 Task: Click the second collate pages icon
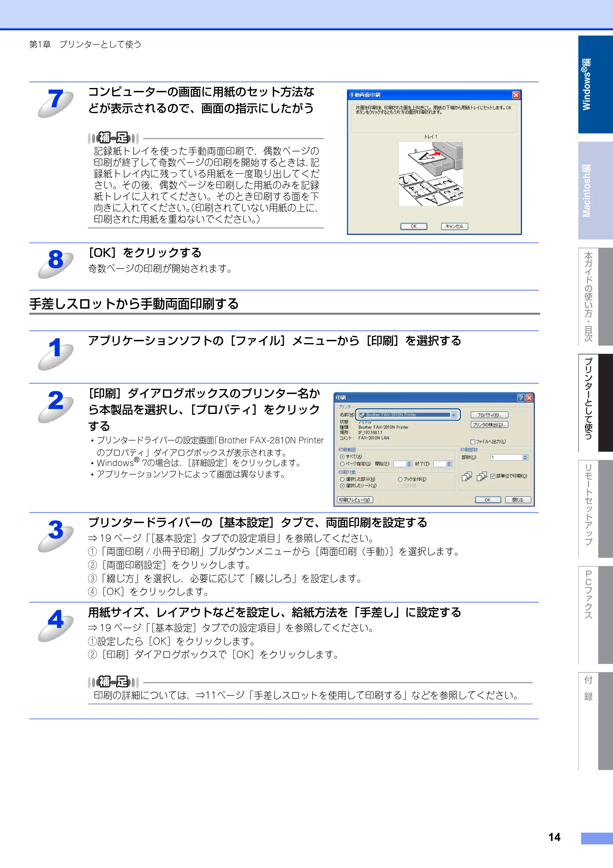(x=482, y=476)
